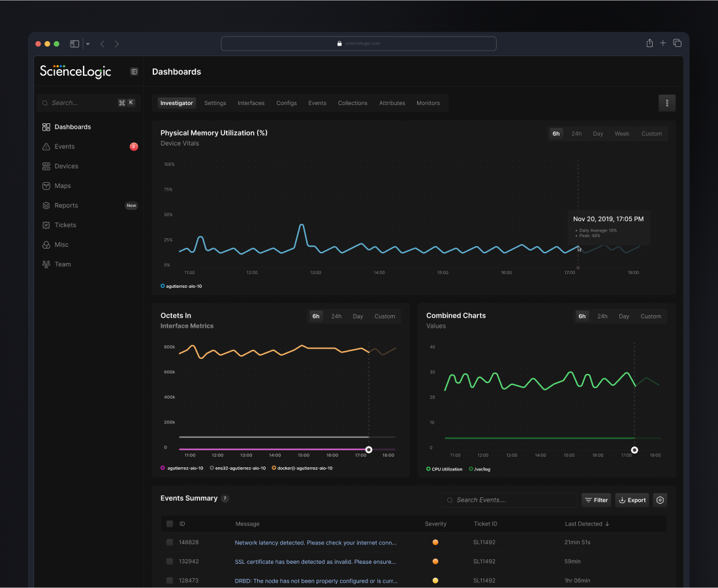Image resolution: width=718 pixels, height=588 pixels.
Task: Open the Team section icon
Action: click(46, 264)
